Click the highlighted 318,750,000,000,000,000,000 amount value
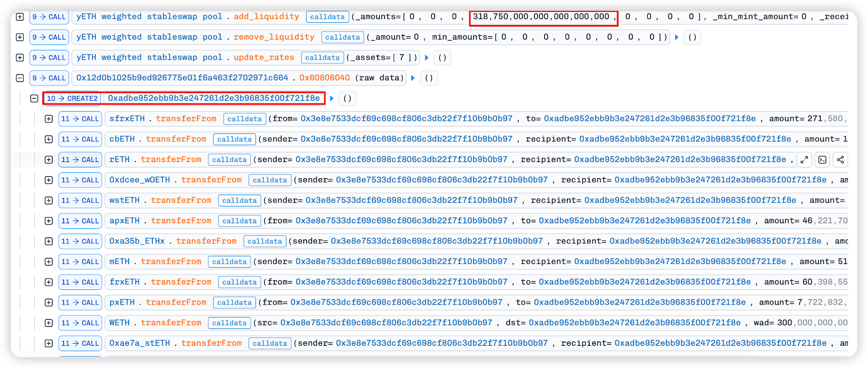Screen dimensions: 868x368 coord(542,17)
